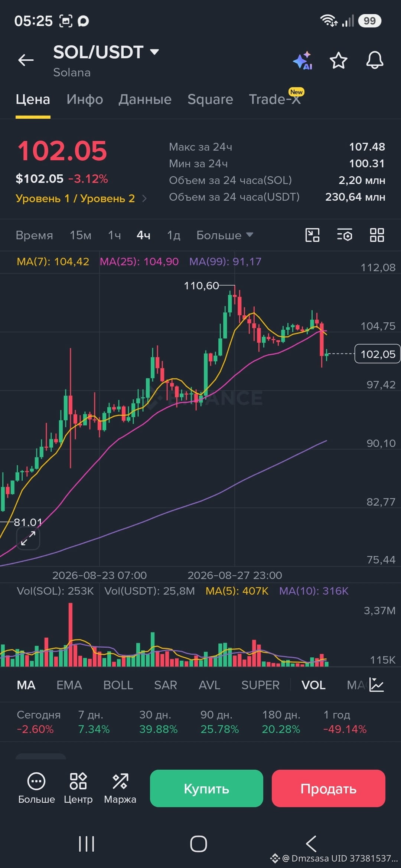
Task: Open Уровень 1 / Уровень 2 chevron
Action: tap(144, 198)
